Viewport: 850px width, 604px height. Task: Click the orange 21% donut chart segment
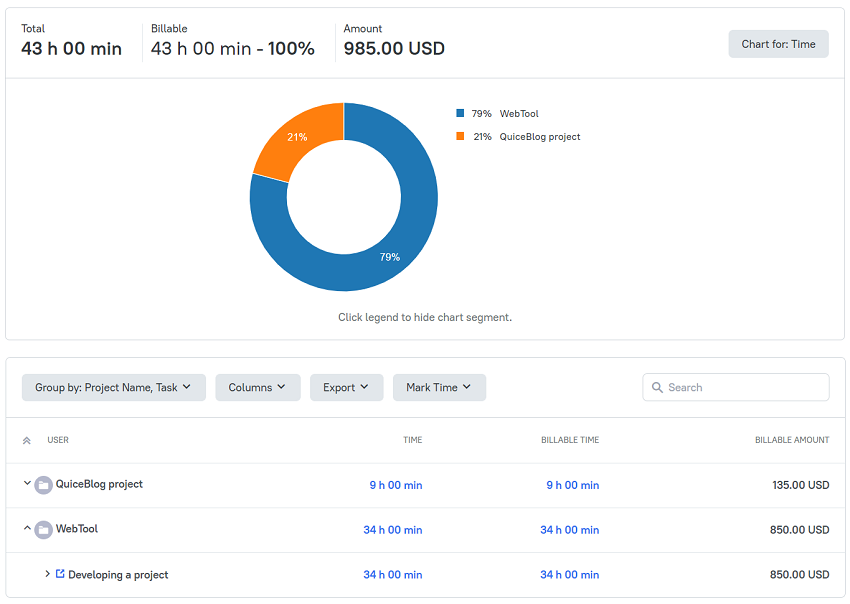[x=297, y=137]
